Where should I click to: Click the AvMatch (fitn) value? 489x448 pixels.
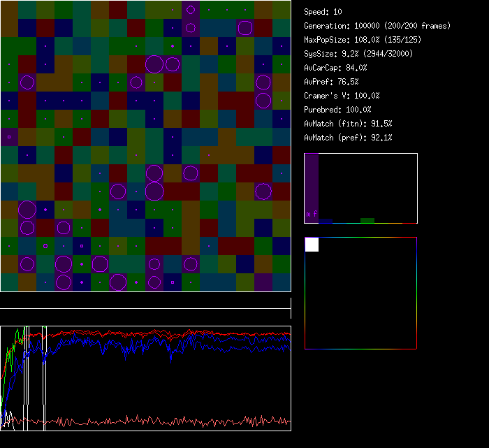click(348, 124)
